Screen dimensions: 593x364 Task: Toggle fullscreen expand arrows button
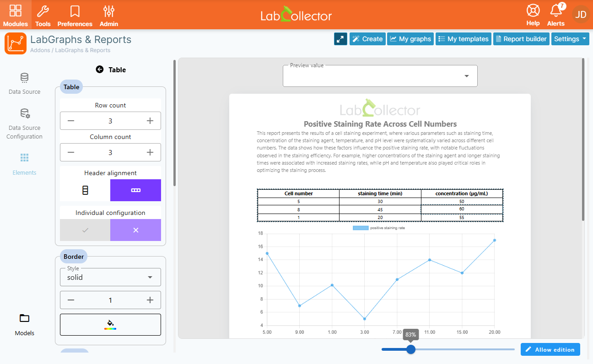340,39
